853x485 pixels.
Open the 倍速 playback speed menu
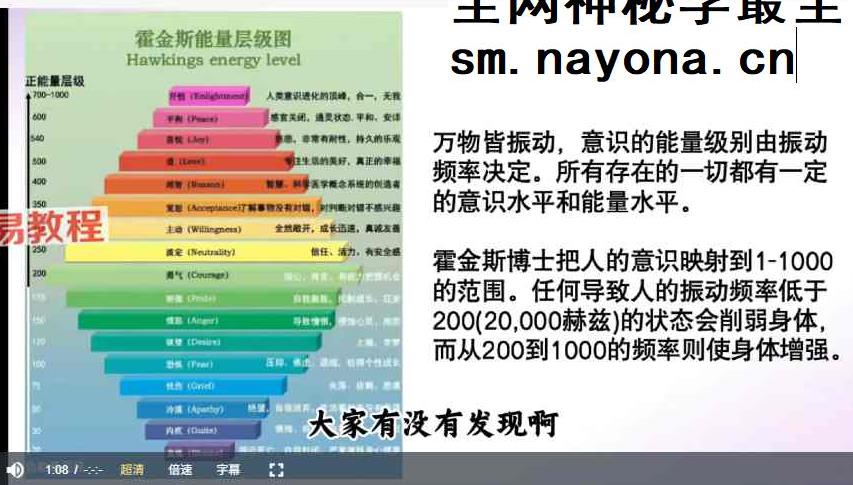coord(180,469)
